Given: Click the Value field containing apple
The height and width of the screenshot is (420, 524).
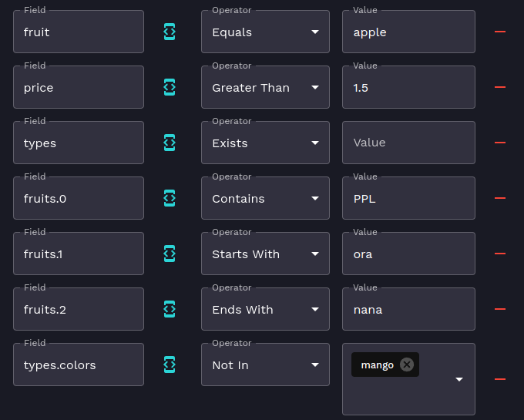Looking at the screenshot, I should pos(408,32).
